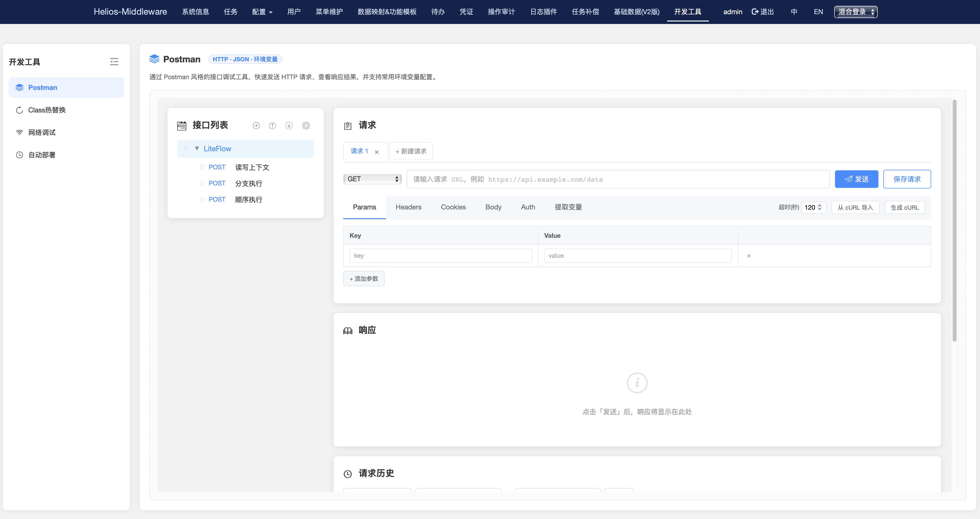Collapse the sidebar using the panel icon

[114, 62]
